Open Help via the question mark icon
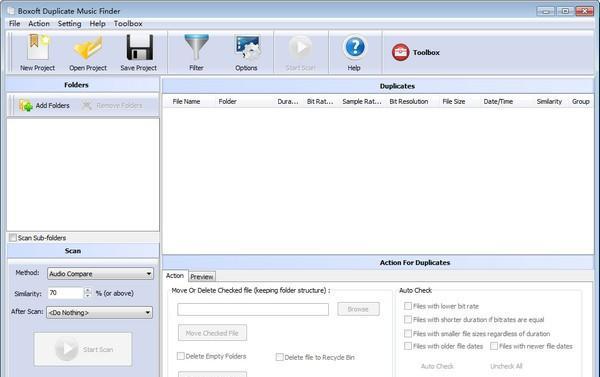 (355, 47)
